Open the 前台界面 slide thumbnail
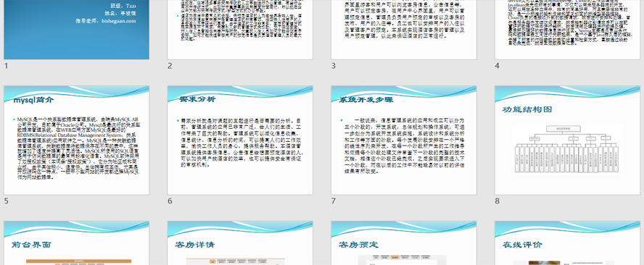Image resolution: width=644 pixels, height=265 pixels. (76, 243)
